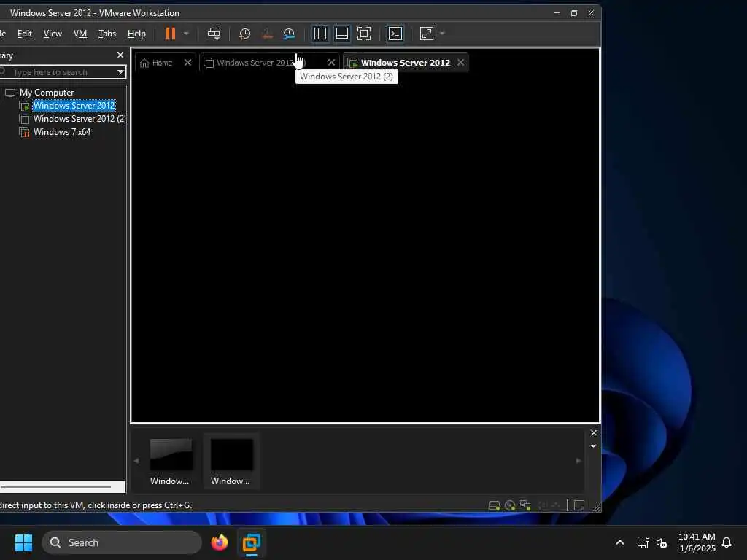Click the library search input field
Image resolution: width=747 pixels, height=560 pixels.
(57, 72)
